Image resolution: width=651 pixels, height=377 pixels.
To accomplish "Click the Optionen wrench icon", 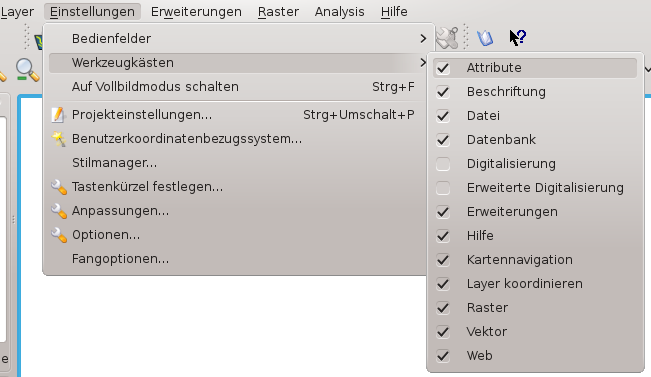I will [x=59, y=235].
